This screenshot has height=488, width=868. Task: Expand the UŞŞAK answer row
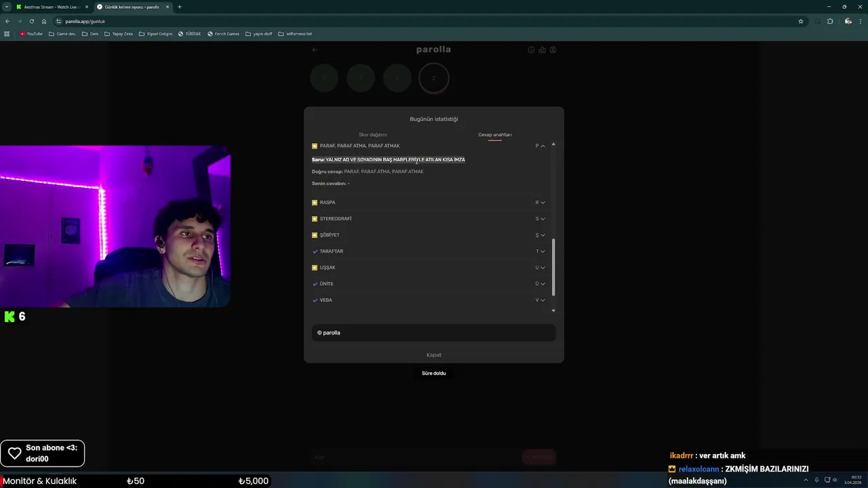coord(429,268)
